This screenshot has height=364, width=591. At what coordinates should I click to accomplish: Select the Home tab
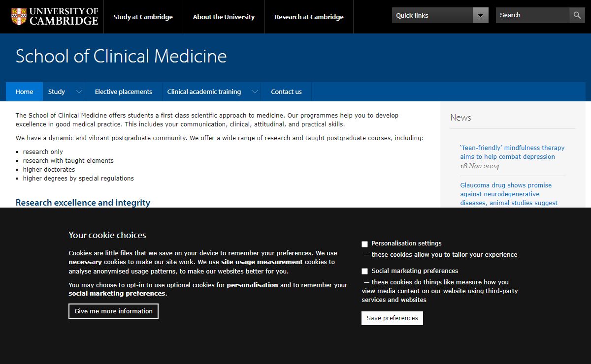(x=24, y=92)
